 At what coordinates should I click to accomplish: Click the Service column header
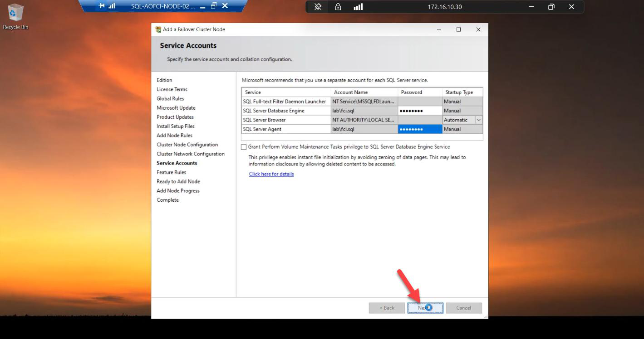286,92
